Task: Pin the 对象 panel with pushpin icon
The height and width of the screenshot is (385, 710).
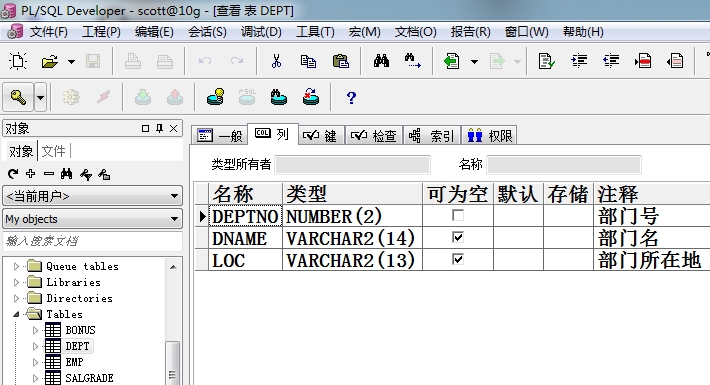Action: 159,129
